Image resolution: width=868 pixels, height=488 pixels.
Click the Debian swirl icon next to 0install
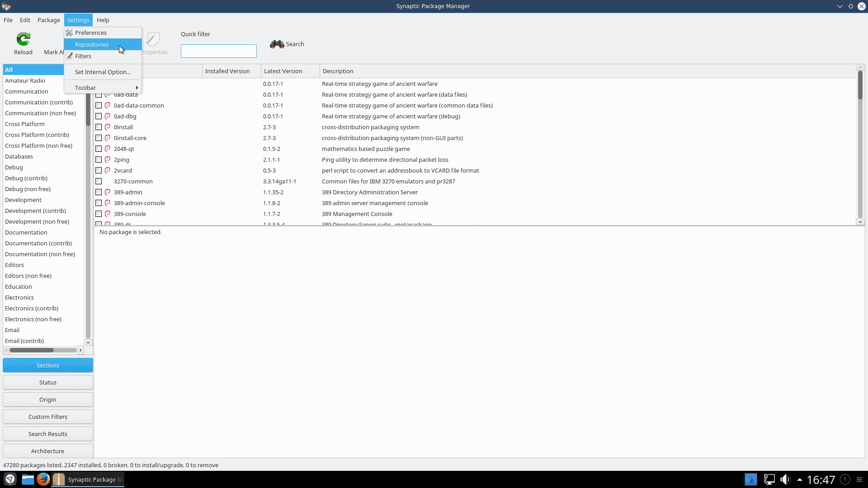click(x=108, y=127)
